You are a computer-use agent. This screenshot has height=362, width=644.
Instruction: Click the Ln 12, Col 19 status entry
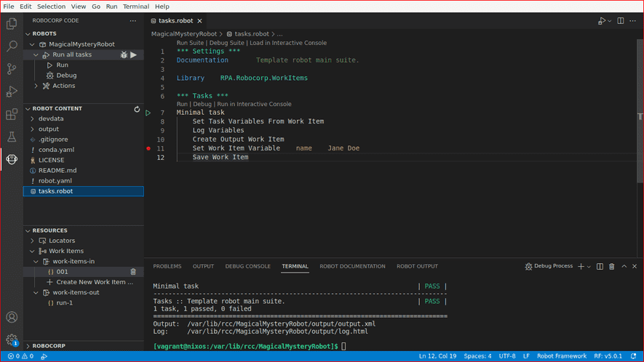pos(437,356)
